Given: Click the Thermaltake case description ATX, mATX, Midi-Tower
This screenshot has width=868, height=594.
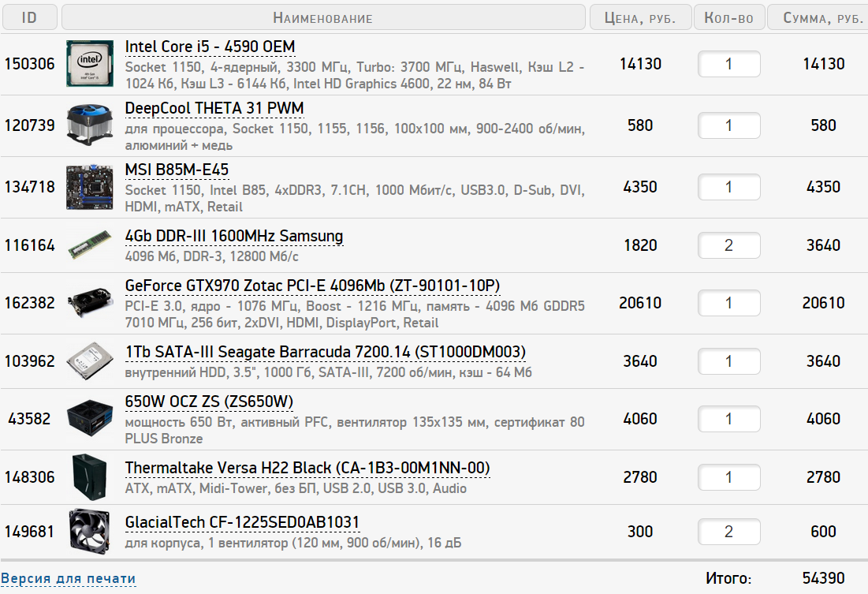Looking at the screenshot, I should click(296, 488).
